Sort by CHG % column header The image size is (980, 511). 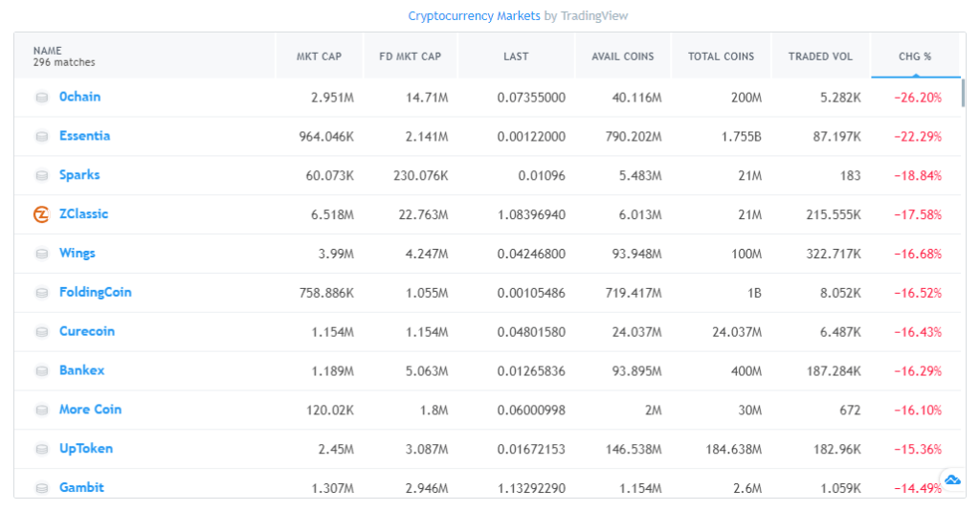coord(915,56)
